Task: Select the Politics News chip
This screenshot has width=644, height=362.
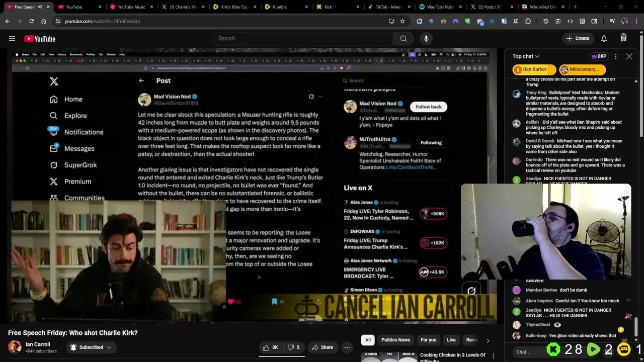Action: coord(395,340)
